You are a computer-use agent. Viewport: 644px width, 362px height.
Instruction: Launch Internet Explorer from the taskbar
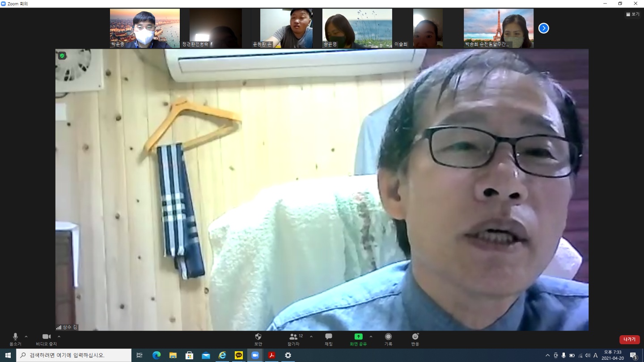tap(222, 355)
